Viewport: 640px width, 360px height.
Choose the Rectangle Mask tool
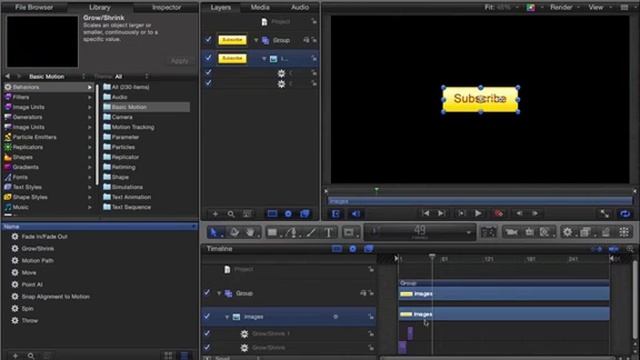(349, 232)
